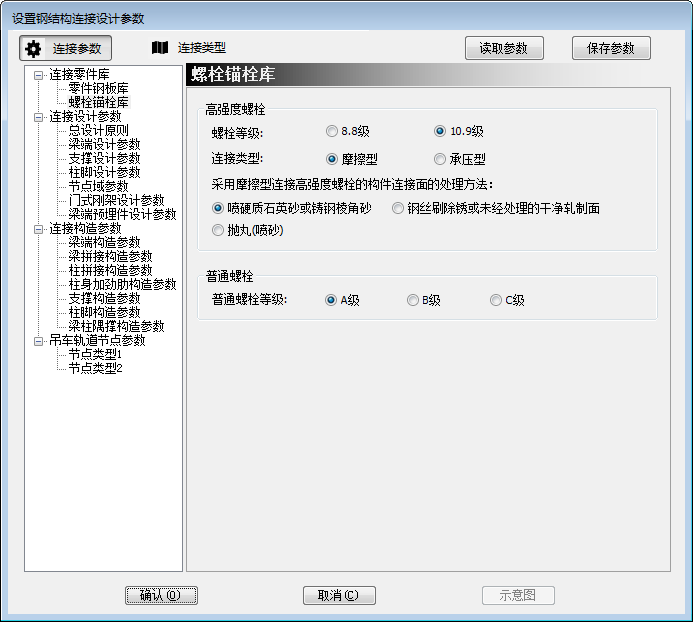The height and width of the screenshot is (622, 693).
Task: Select 承压型 connection type
Action: tap(440, 159)
